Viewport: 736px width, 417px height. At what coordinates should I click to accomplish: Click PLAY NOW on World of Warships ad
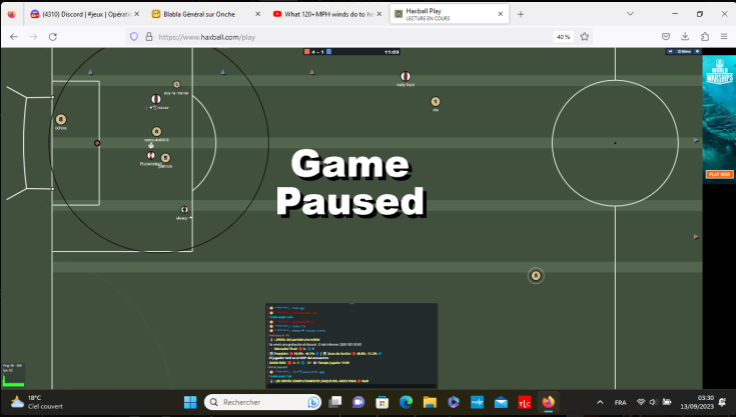719,174
